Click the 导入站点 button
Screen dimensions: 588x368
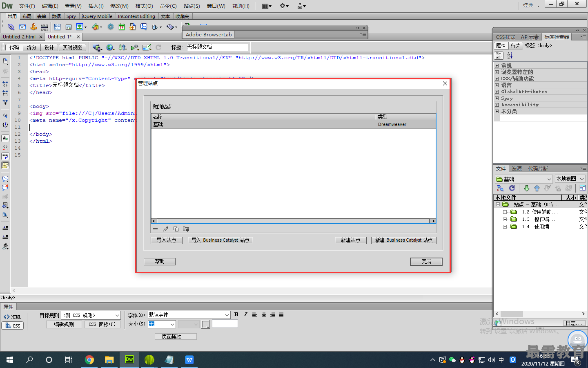point(166,240)
